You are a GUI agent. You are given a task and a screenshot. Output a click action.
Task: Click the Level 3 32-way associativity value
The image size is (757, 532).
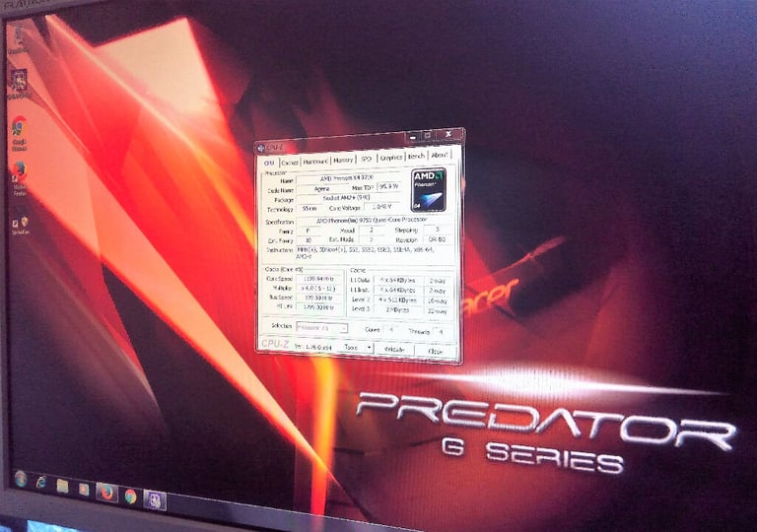[x=437, y=311]
